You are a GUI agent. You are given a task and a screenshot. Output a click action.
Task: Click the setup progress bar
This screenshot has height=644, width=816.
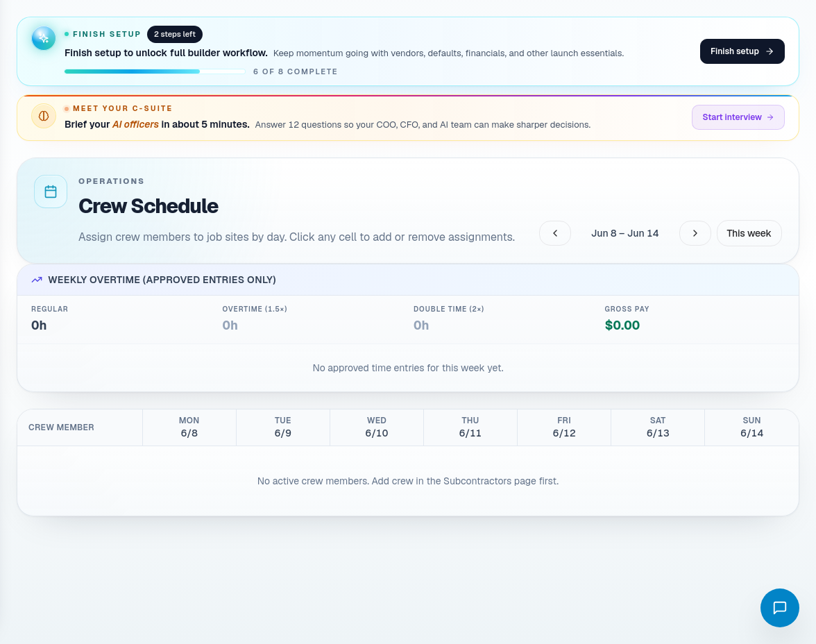pos(155,71)
